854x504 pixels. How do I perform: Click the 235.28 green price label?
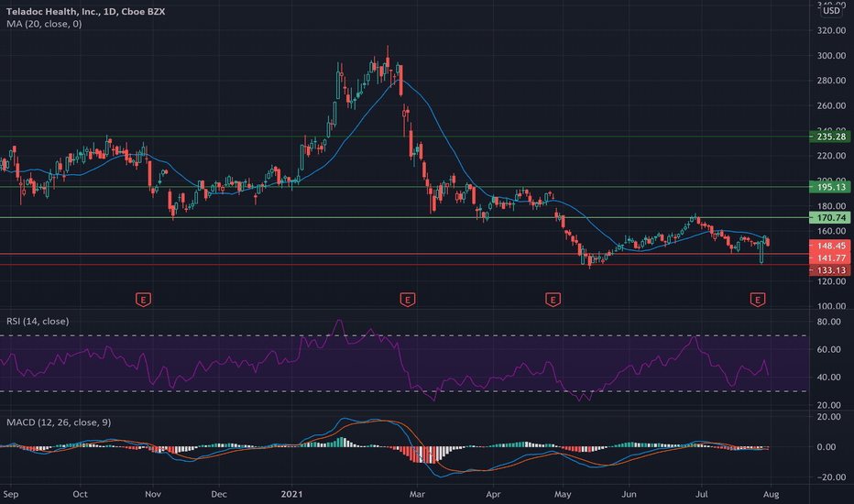coord(830,137)
